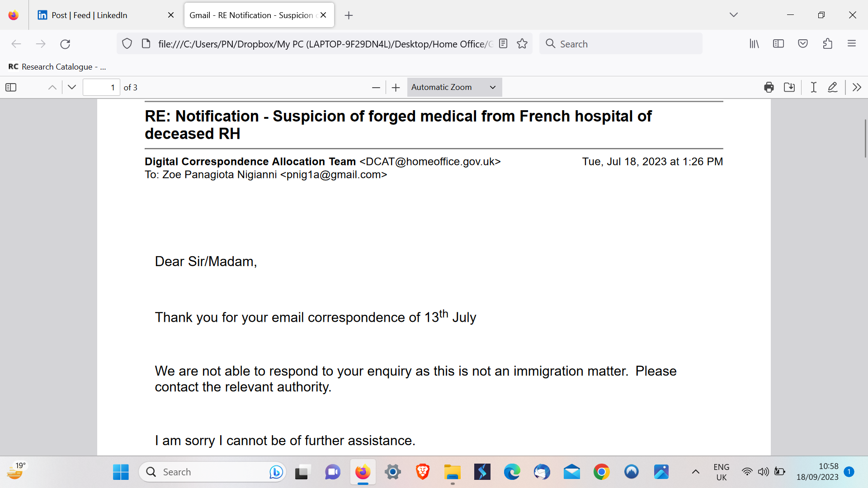Toggle the Firefox sidebars view

778,44
